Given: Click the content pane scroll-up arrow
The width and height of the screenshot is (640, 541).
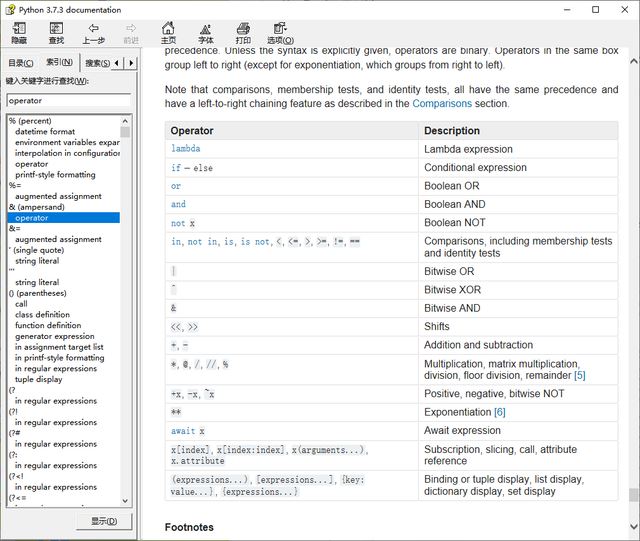Looking at the screenshot, I should click(x=633, y=61).
